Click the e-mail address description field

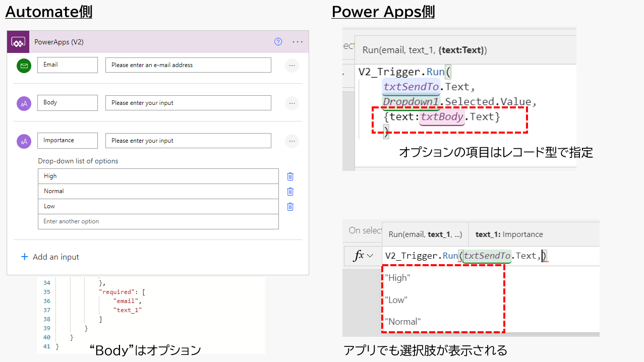coord(188,65)
